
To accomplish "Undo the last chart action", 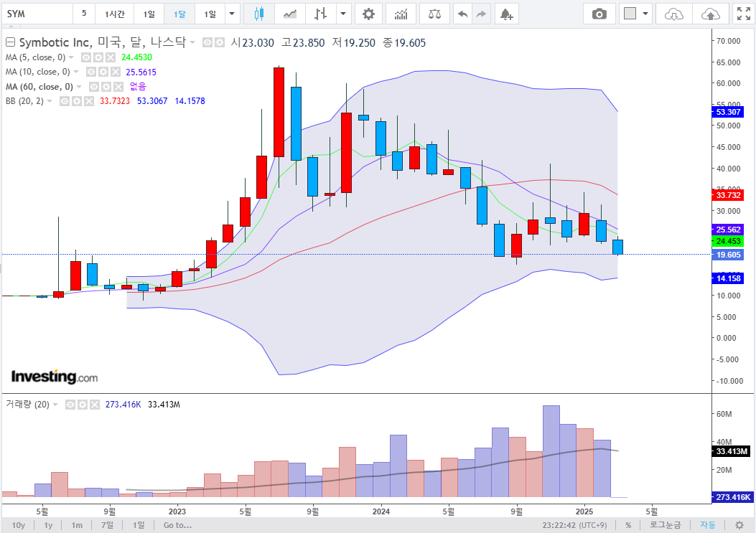I will pyautogui.click(x=463, y=14).
